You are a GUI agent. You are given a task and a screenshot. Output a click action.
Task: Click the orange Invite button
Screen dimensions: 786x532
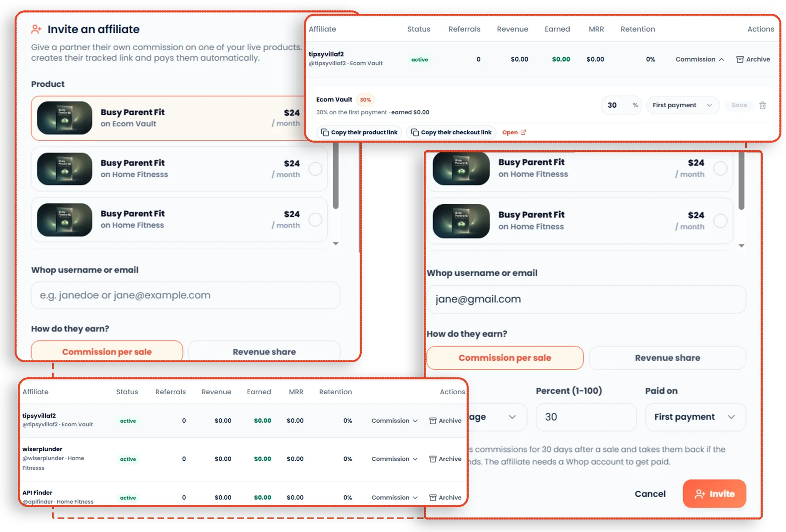click(714, 494)
